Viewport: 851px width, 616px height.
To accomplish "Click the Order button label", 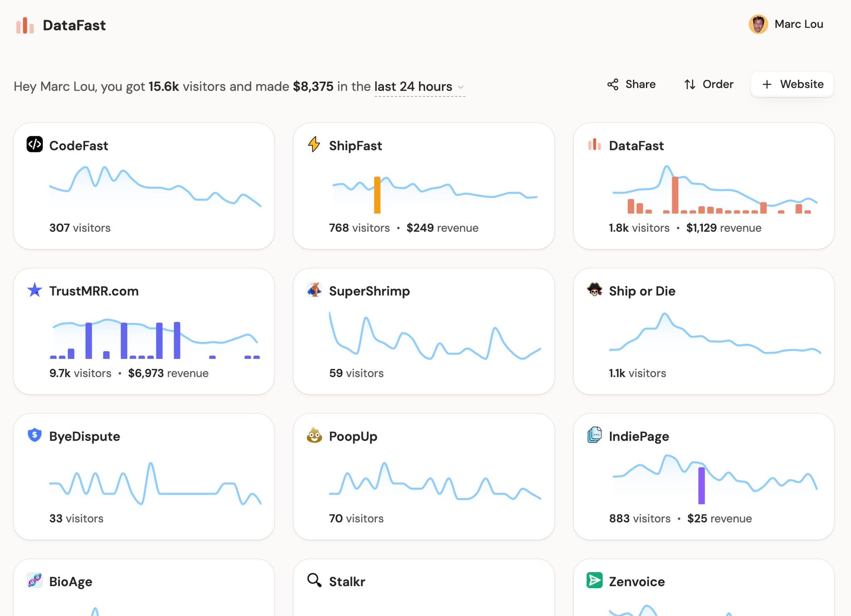I will pyautogui.click(x=718, y=84).
